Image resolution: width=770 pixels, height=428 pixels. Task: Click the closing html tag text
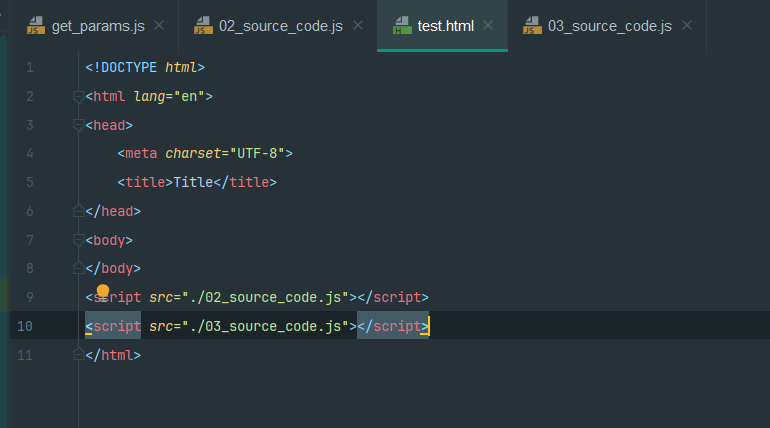click(113, 355)
